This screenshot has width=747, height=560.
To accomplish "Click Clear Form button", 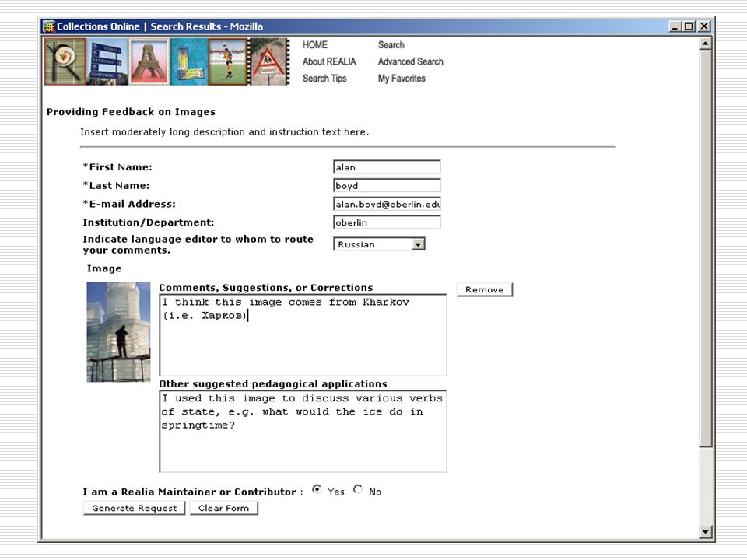I will click(224, 508).
